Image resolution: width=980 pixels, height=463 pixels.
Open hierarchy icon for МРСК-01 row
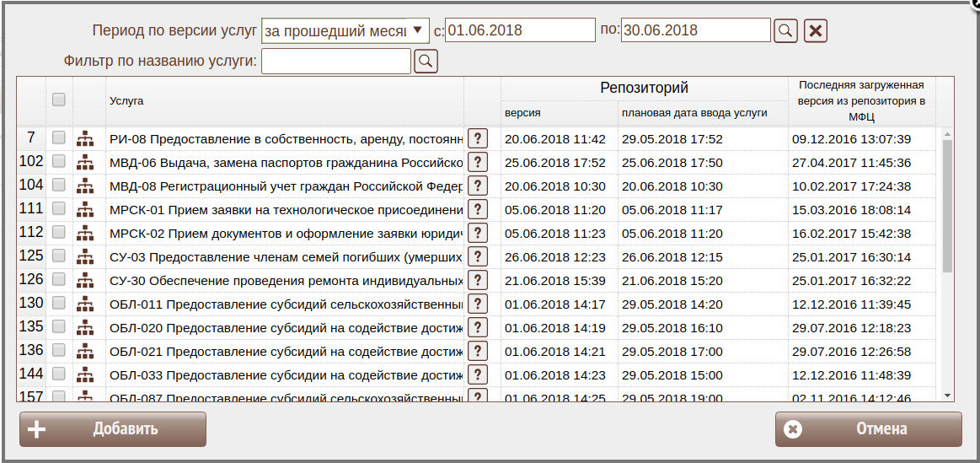click(x=85, y=209)
